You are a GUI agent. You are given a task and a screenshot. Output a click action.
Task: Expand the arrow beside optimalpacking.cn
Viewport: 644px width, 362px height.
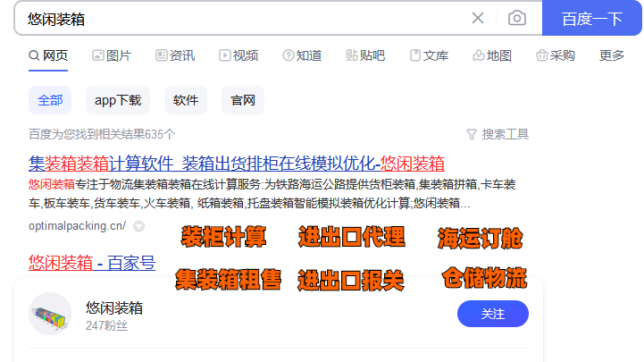pos(138,226)
